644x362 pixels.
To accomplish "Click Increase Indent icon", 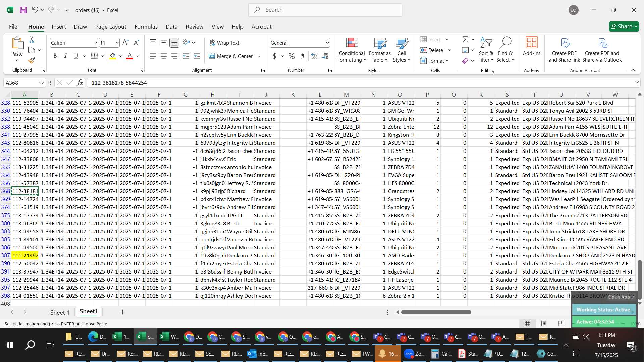I will [x=197, y=56].
